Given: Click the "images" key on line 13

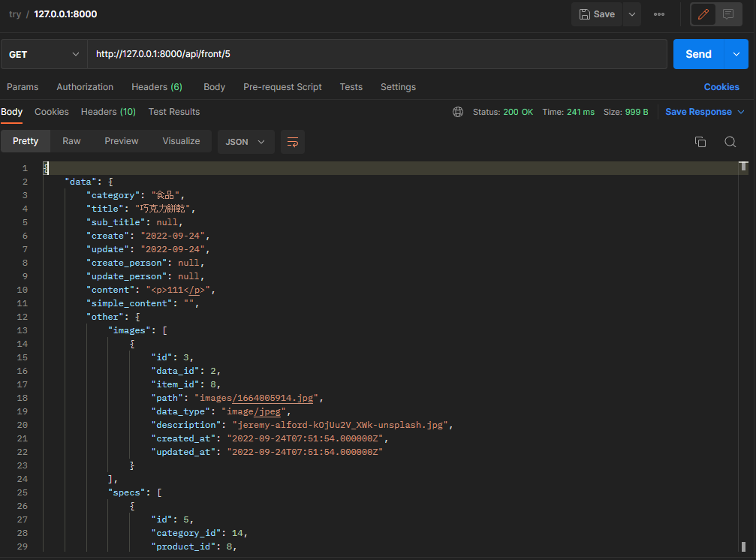Looking at the screenshot, I should 129,330.
